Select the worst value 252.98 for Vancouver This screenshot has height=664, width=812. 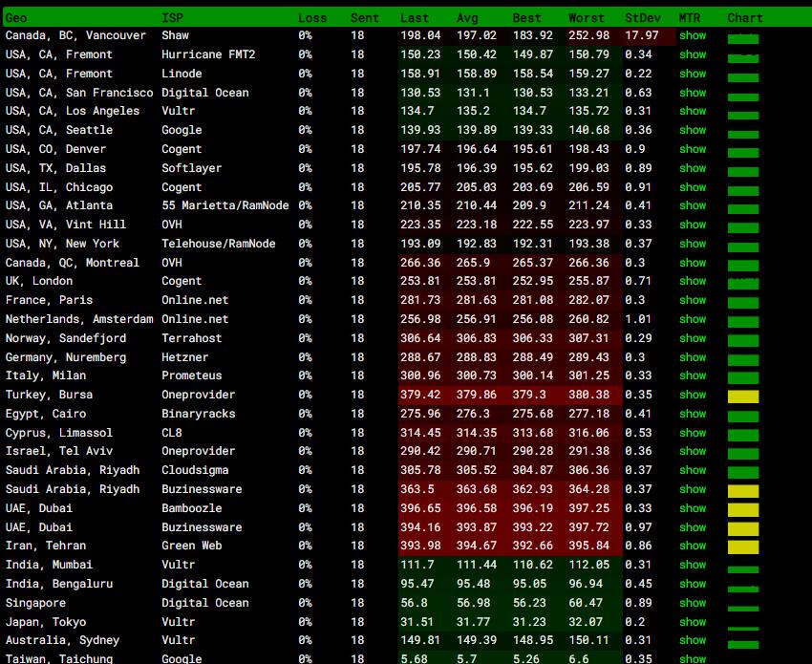(x=588, y=35)
